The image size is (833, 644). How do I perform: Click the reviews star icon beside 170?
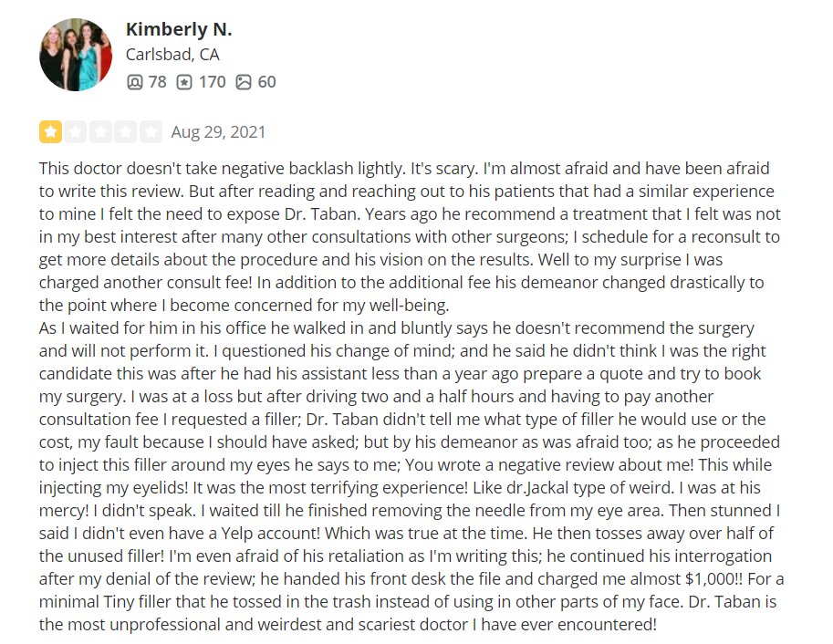point(184,82)
